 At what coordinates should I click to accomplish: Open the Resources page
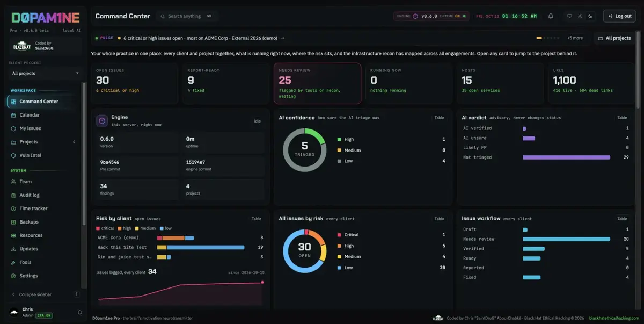pos(43,235)
